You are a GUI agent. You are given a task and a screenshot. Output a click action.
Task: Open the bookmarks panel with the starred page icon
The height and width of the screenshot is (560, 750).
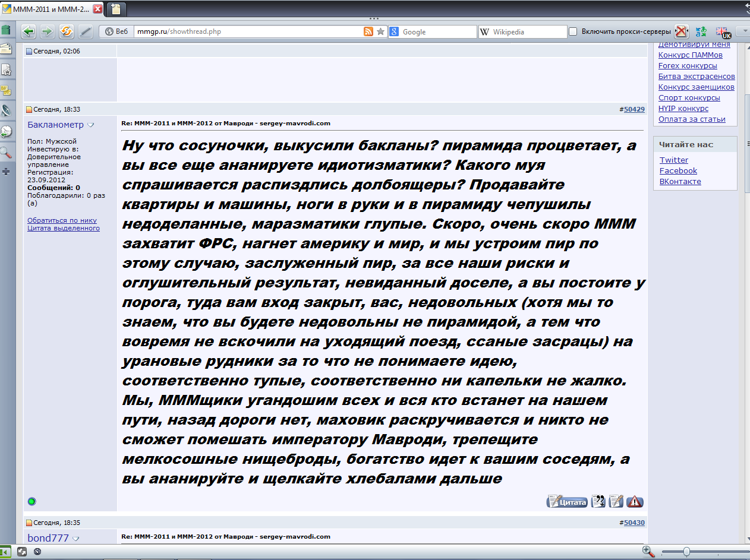(6, 69)
